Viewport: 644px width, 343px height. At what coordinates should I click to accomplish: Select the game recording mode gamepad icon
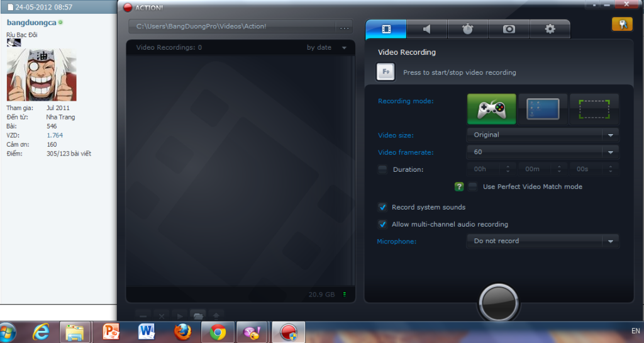point(491,109)
